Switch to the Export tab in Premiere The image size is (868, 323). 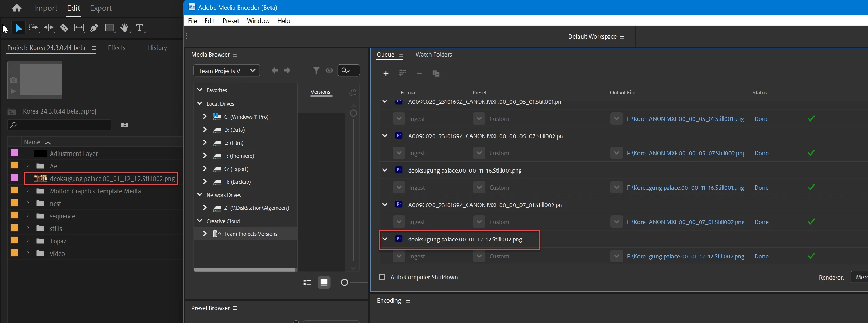[x=101, y=8]
